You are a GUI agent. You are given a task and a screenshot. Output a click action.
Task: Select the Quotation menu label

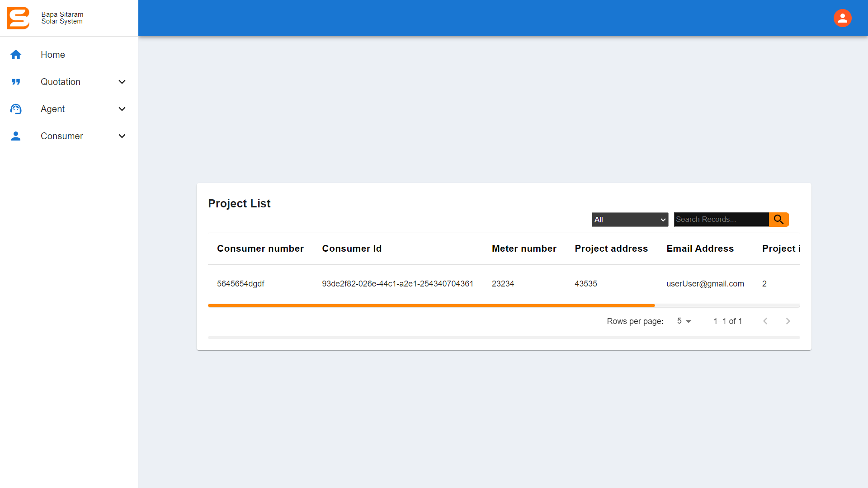(61, 82)
